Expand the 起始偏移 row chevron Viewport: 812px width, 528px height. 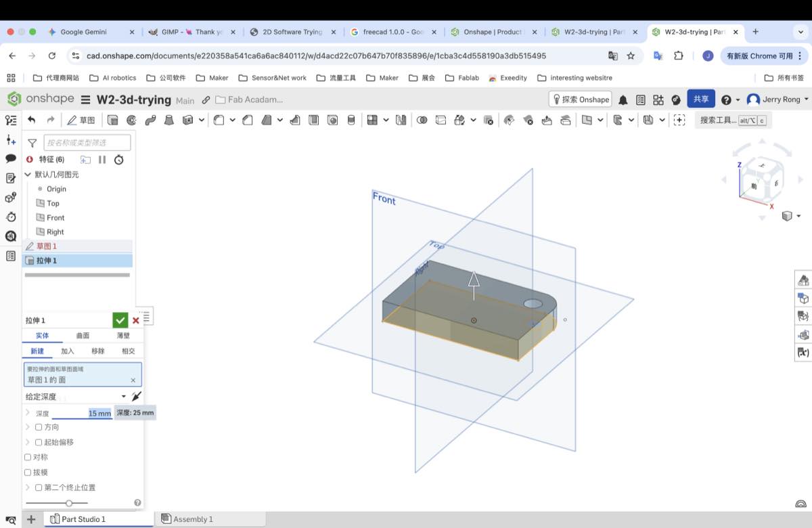coord(28,442)
